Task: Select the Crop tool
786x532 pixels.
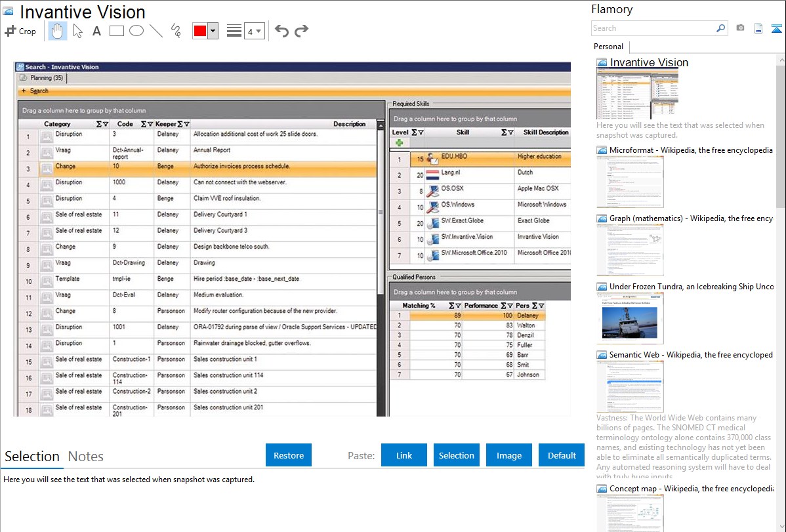Action: coord(20,31)
